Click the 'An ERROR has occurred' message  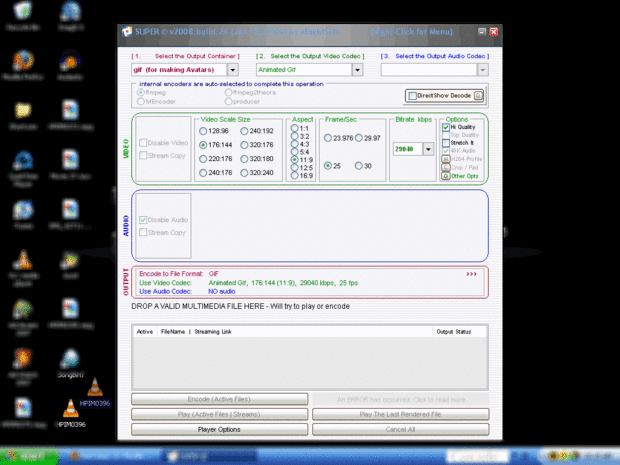pos(403,400)
